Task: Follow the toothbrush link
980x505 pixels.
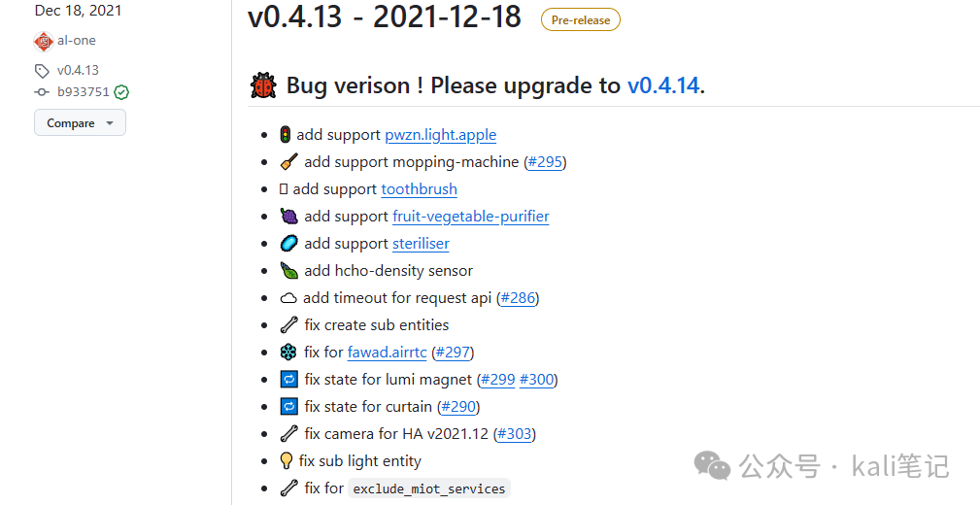Action: click(x=420, y=189)
